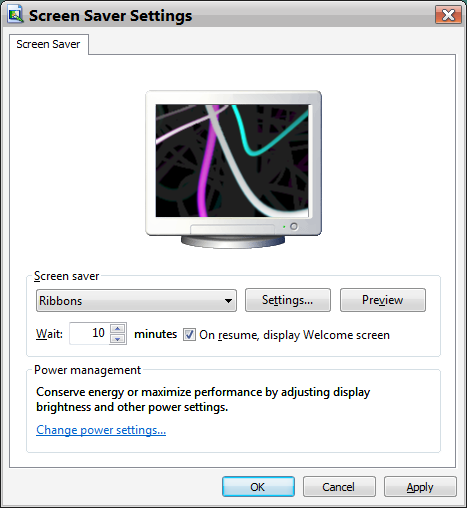Open the Ribbons screen saver dropdown
This screenshot has height=508, width=467.
click(x=136, y=300)
